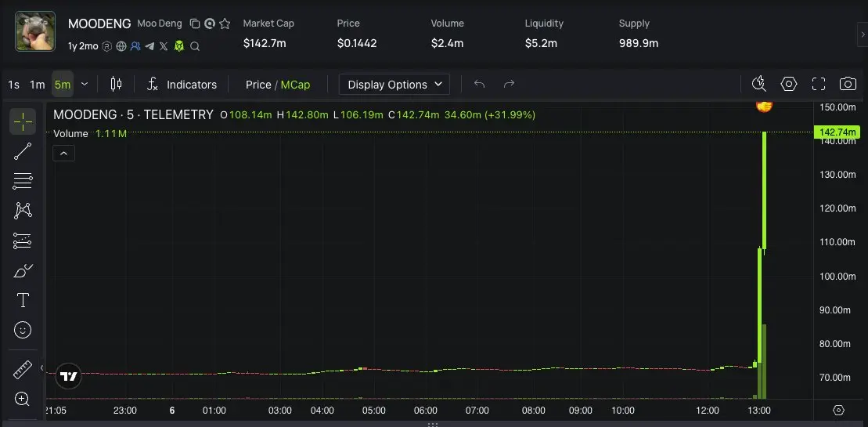Image resolution: width=868 pixels, height=427 pixels.
Task: Click the panel resize handle at bottom center
Action: 433,424
